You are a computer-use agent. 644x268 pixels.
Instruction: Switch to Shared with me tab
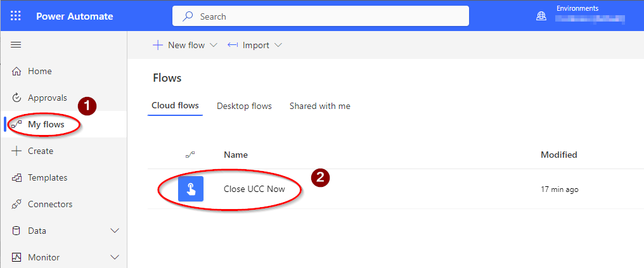coord(320,106)
